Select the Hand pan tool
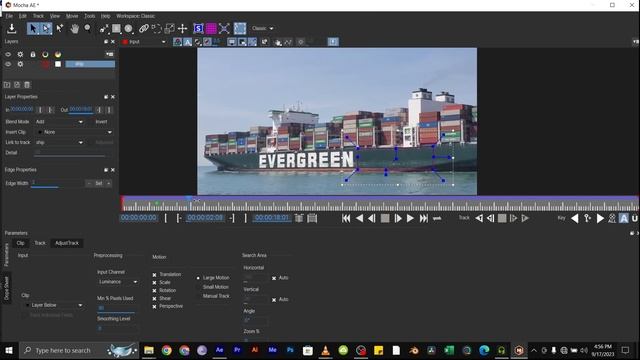 click(x=74, y=28)
